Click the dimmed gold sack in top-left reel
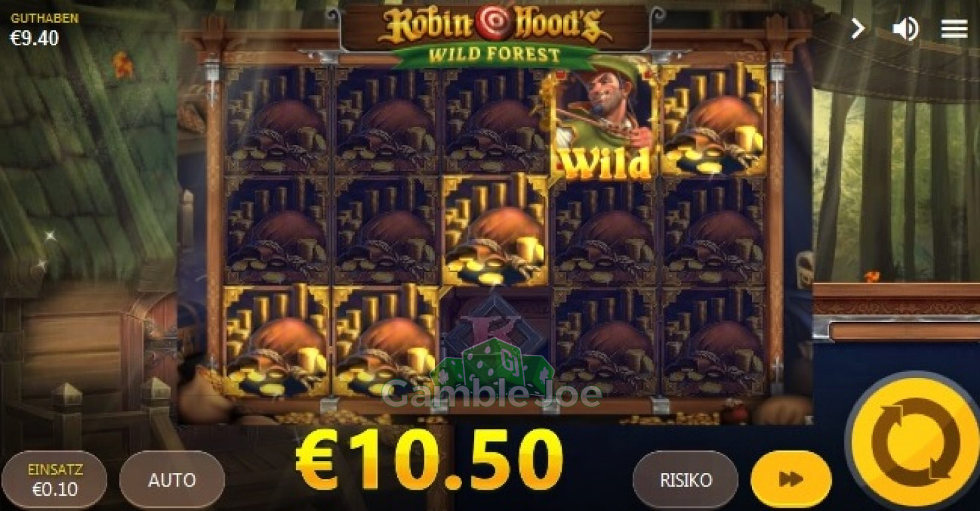Screen dimensions: 980x511 pos(277,120)
